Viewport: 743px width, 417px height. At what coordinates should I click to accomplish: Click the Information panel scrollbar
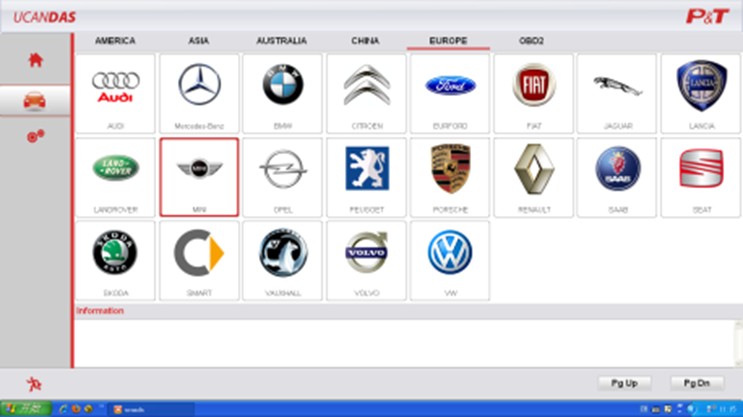click(x=739, y=344)
